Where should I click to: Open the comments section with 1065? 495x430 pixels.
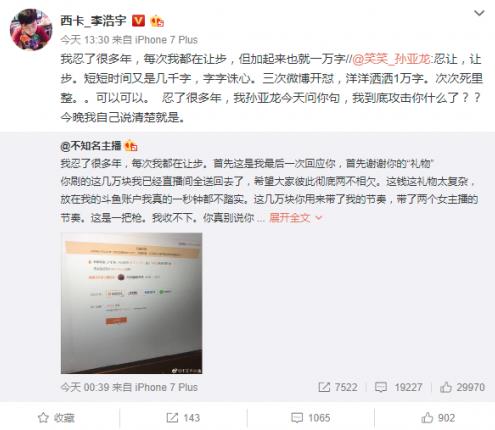tap(311, 418)
